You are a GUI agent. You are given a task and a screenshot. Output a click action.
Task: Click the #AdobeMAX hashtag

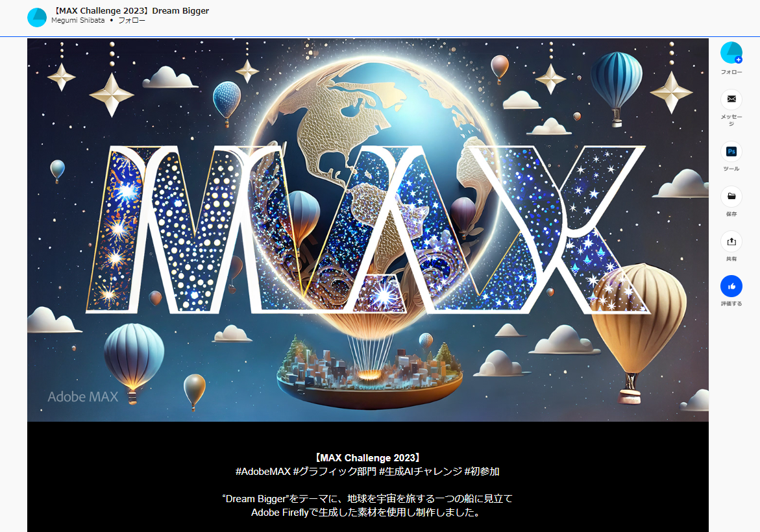(263, 472)
